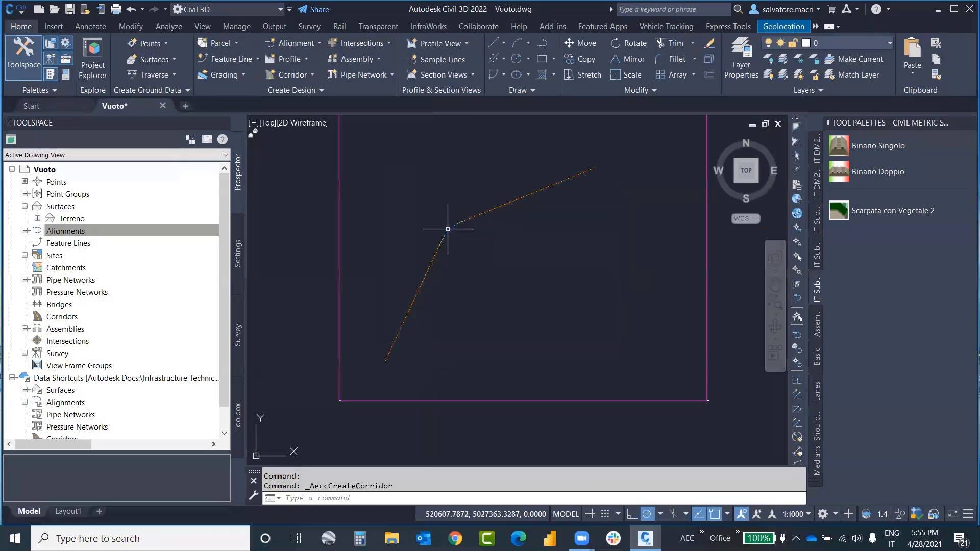Click the Toolspace vertical scrollbar down arrow
The height and width of the screenshot is (551, 980).
tap(224, 433)
